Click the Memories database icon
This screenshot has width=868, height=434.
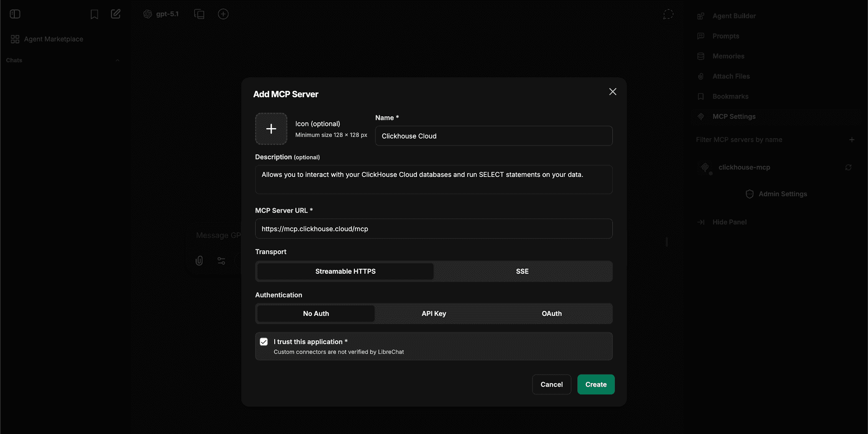coord(700,56)
